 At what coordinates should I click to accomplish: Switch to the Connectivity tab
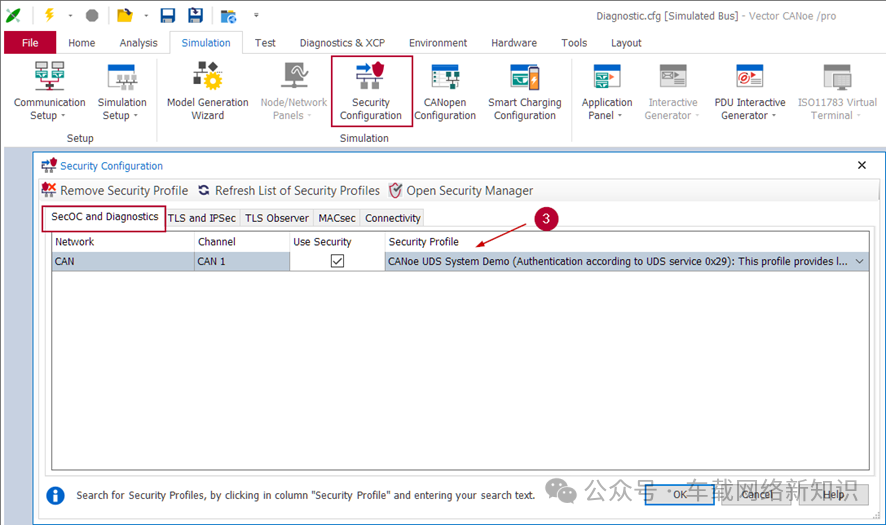(x=393, y=218)
